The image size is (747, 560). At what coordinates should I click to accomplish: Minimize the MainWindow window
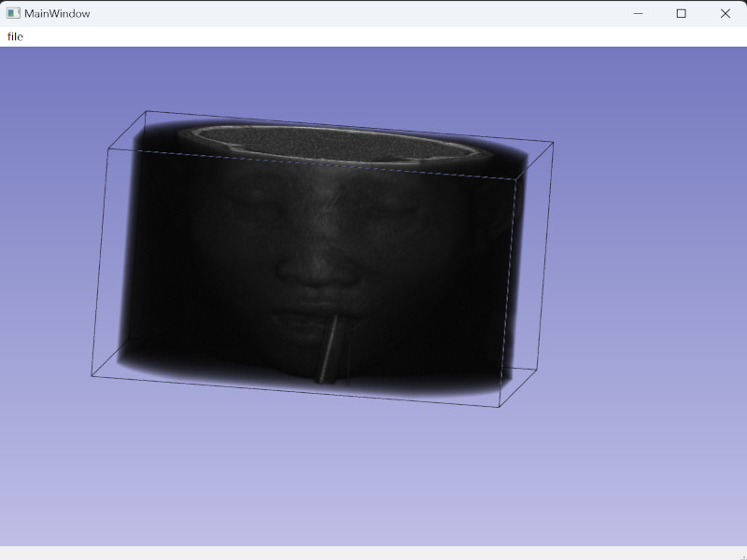click(x=639, y=13)
